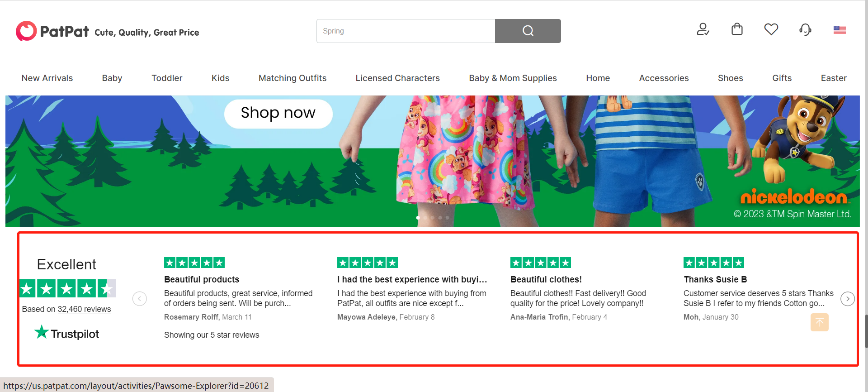Open Baby & Mom Supplies menu
The height and width of the screenshot is (392, 868).
pos(513,78)
